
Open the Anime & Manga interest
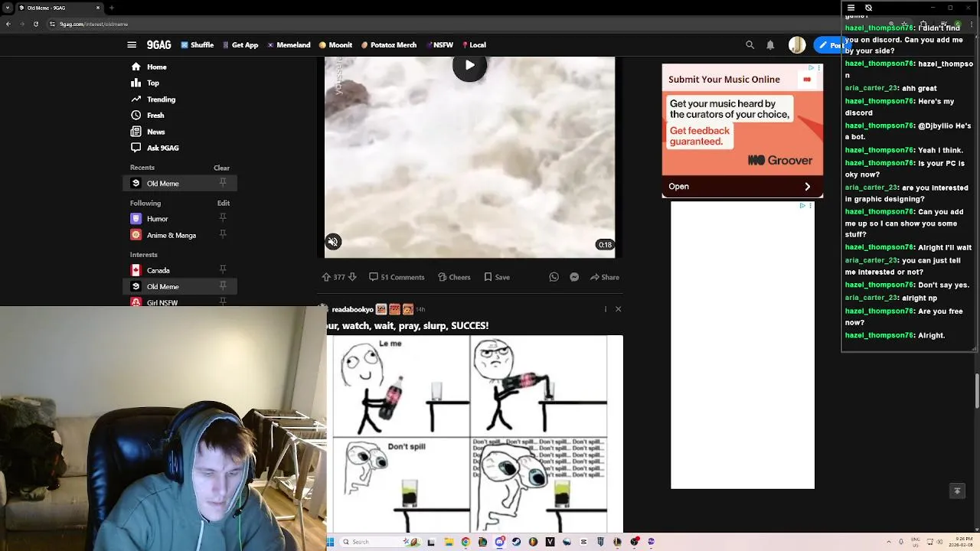click(171, 235)
